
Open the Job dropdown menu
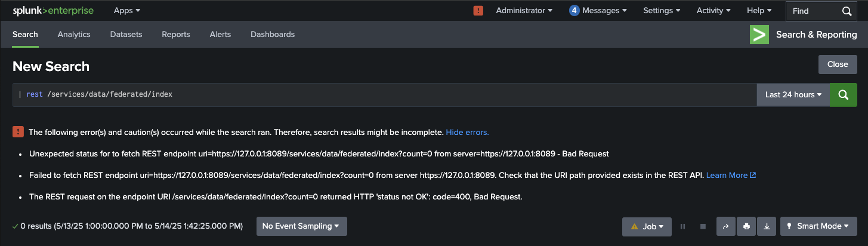647,226
